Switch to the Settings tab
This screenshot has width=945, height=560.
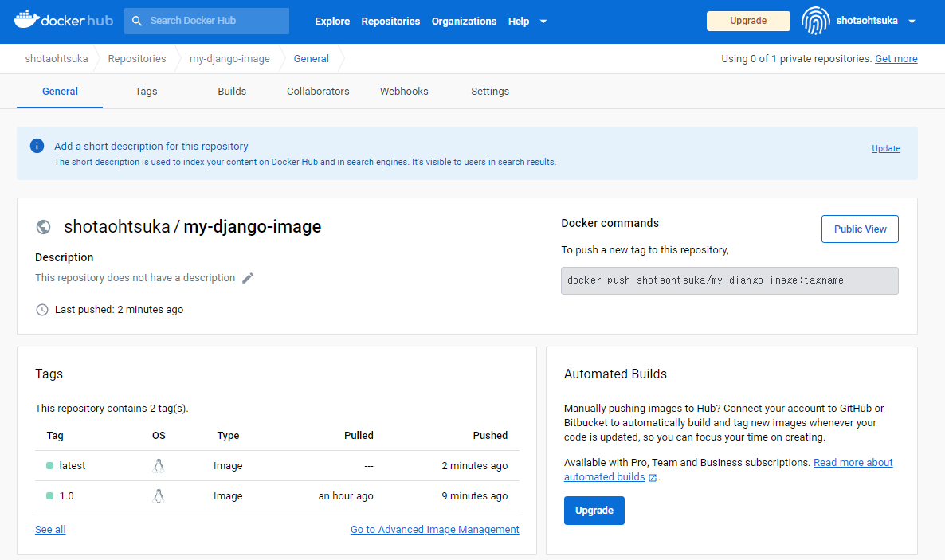pyautogui.click(x=490, y=92)
